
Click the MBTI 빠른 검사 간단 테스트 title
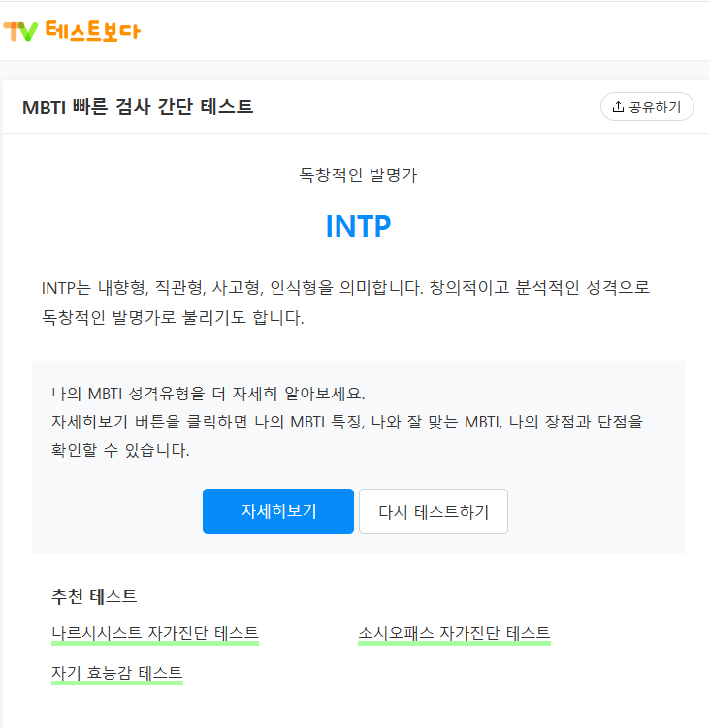138,108
